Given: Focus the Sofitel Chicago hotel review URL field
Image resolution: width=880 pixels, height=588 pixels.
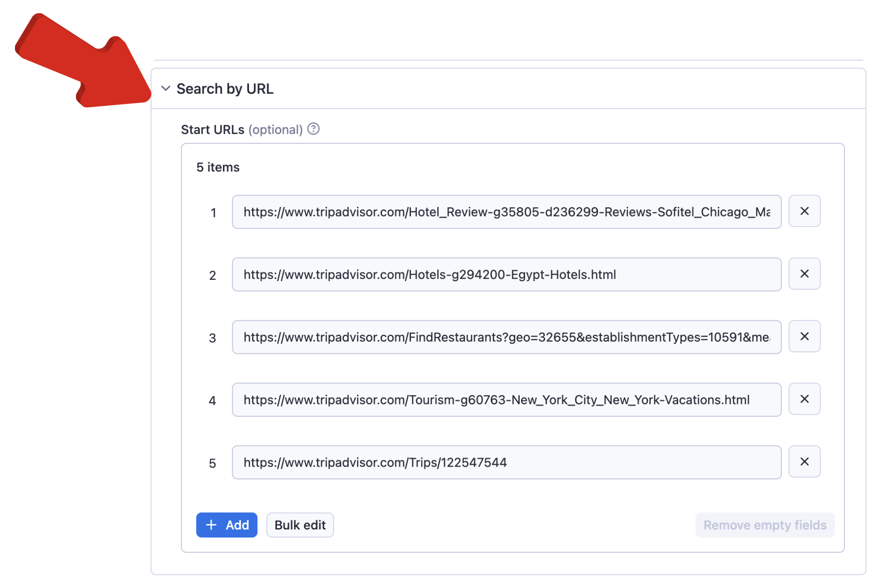Looking at the screenshot, I should (x=506, y=212).
